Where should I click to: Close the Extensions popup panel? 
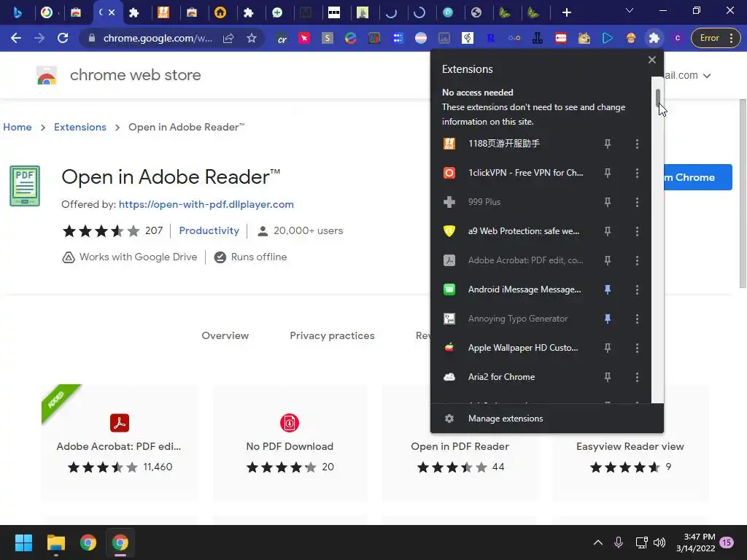point(651,60)
